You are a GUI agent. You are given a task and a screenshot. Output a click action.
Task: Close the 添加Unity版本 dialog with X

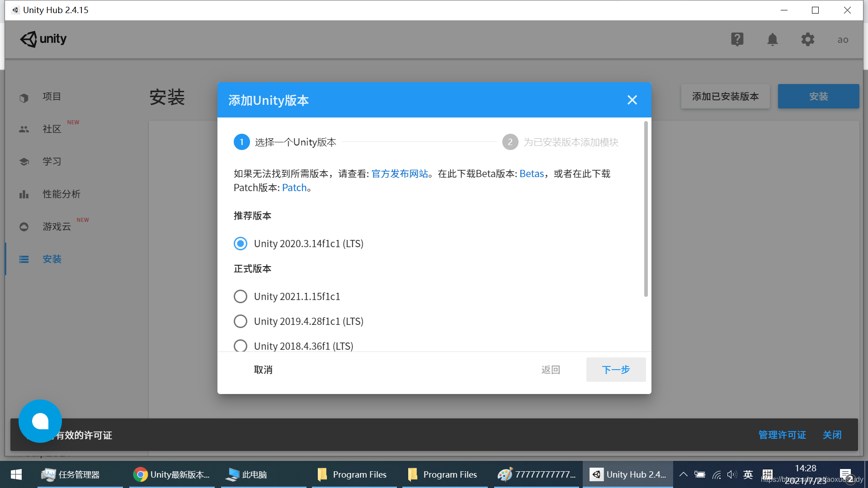pyautogui.click(x=632, y=100)
